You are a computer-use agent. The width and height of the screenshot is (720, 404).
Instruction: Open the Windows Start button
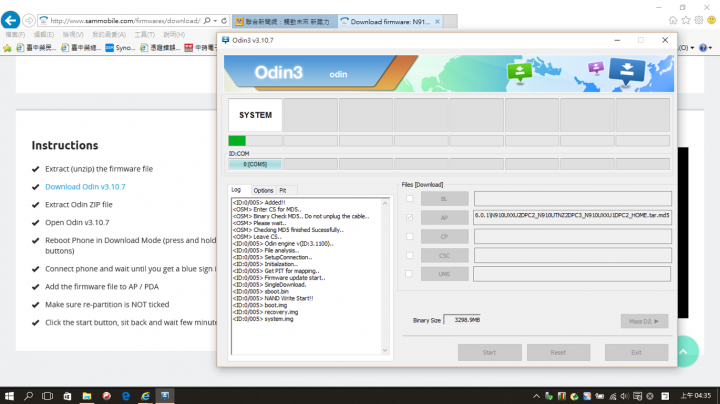pos(9,396)
